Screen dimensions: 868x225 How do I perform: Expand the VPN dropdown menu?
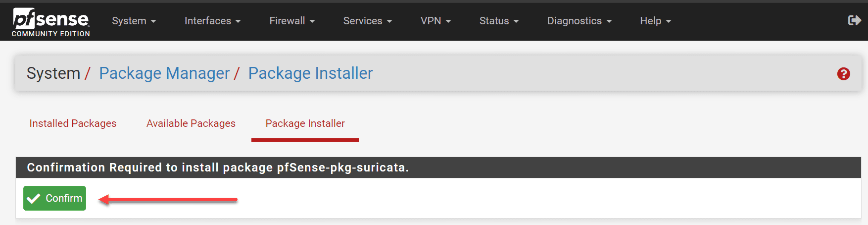[x=435, y=21]
